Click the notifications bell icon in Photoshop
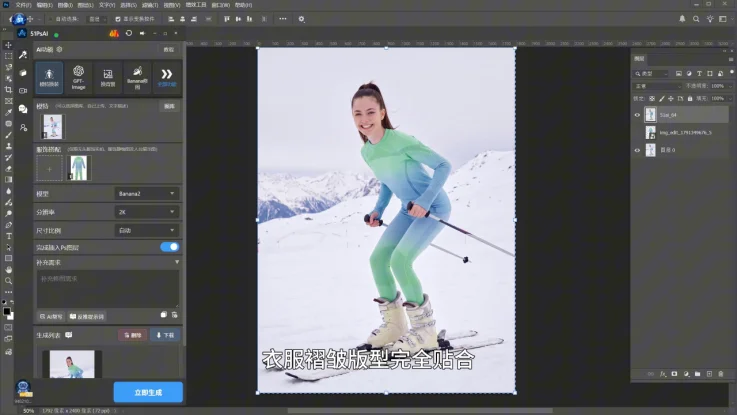 click(682, 19)
